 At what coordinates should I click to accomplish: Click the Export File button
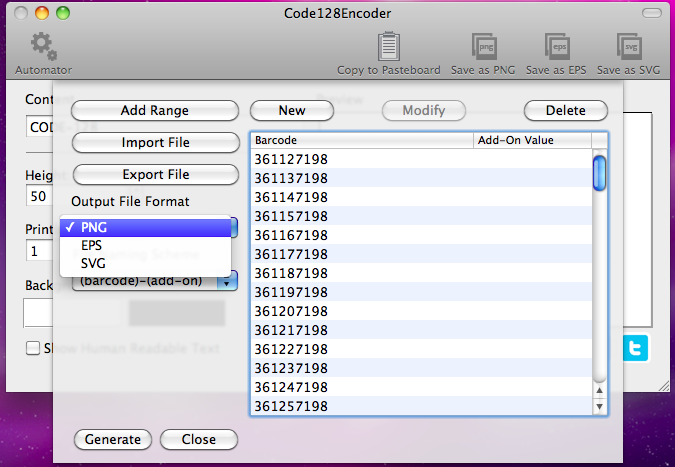(155, 174)
